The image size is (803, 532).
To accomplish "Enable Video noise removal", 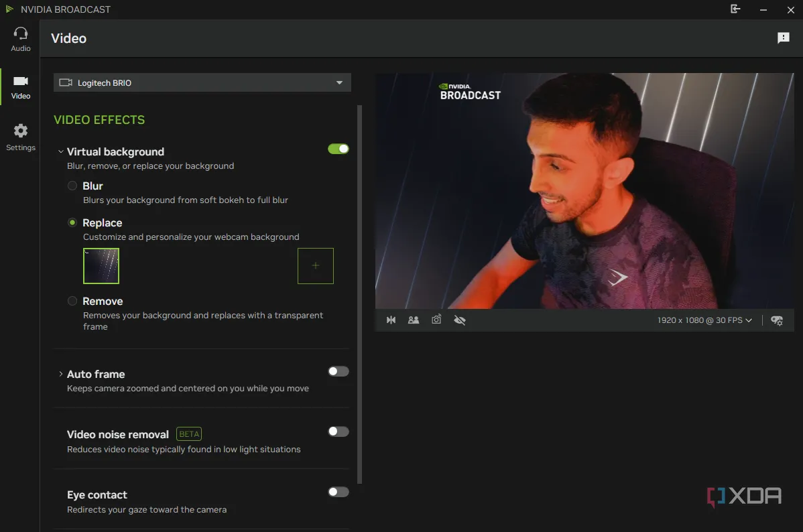I will [x=338, y=431].
